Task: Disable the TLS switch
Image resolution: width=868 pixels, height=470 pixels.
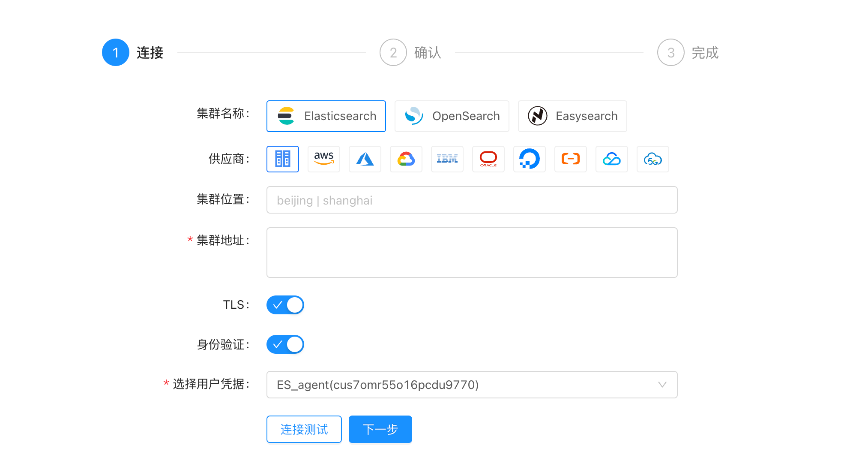Action: [285, 304]
